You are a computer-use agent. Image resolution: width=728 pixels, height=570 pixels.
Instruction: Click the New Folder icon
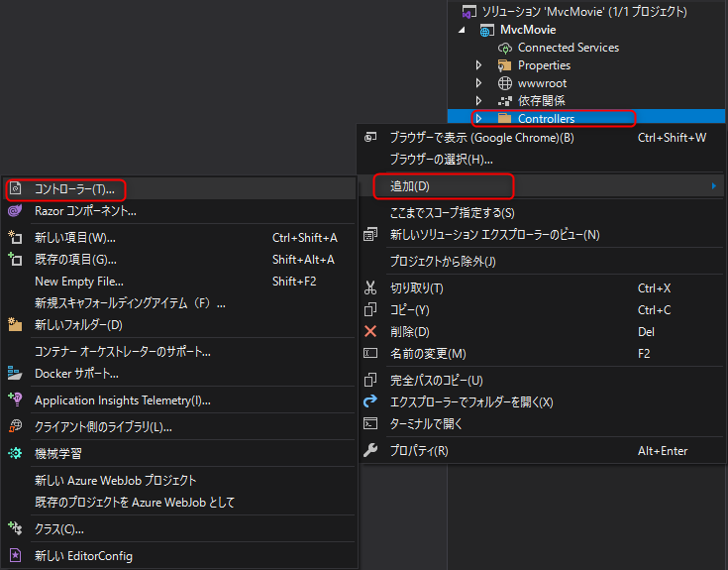pyautogui.click(x=15, y=325)
